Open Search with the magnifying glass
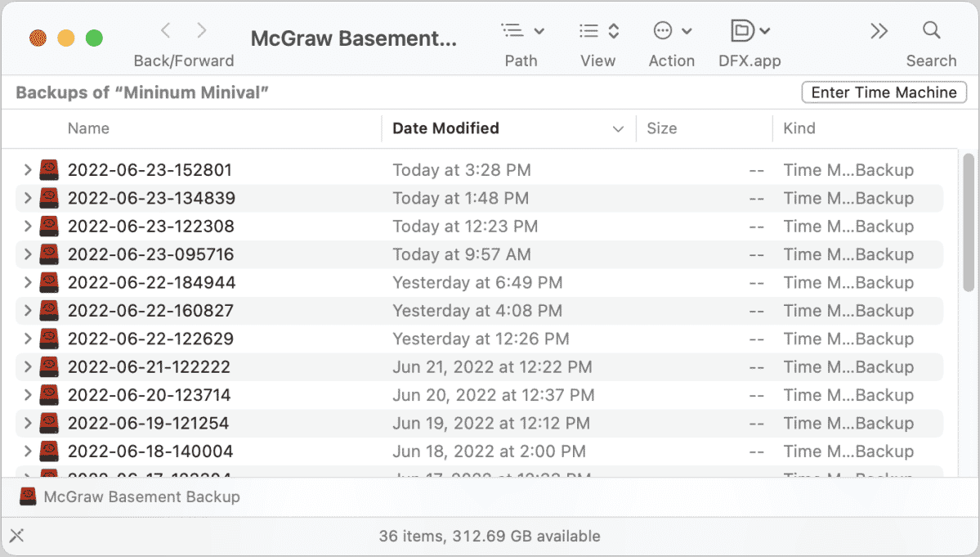Image resolution: width=980 pixels, height=557 pixels. [931, 30]
